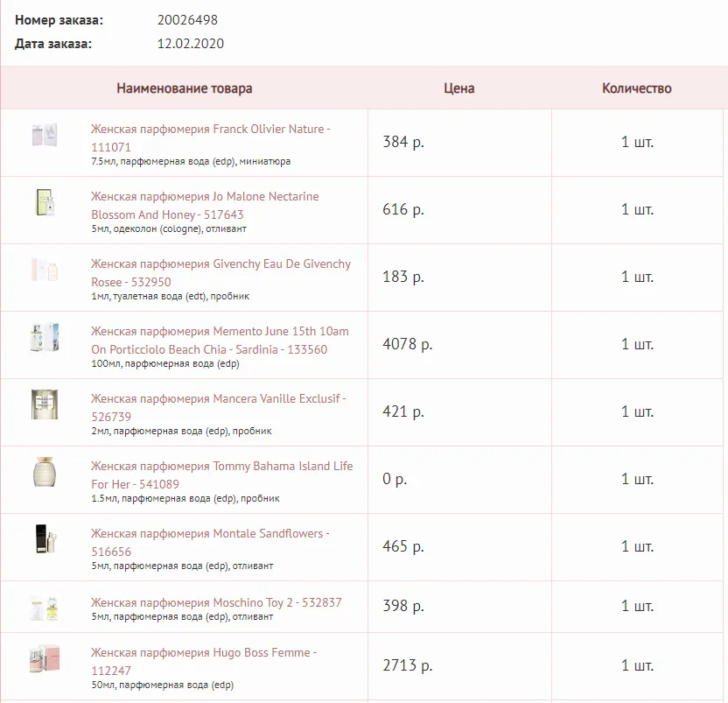Select the order number 20026498
The image size is (728, 703).
(187, 20)
